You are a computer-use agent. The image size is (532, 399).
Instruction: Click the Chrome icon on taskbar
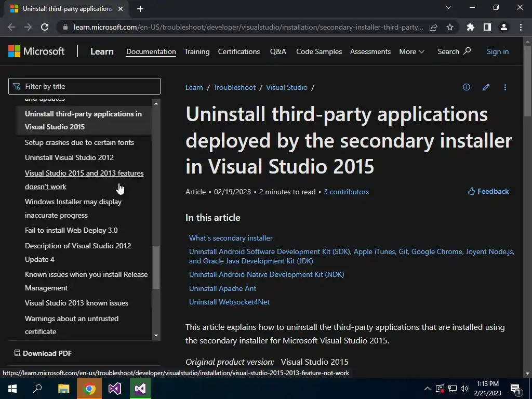(89, 389)
